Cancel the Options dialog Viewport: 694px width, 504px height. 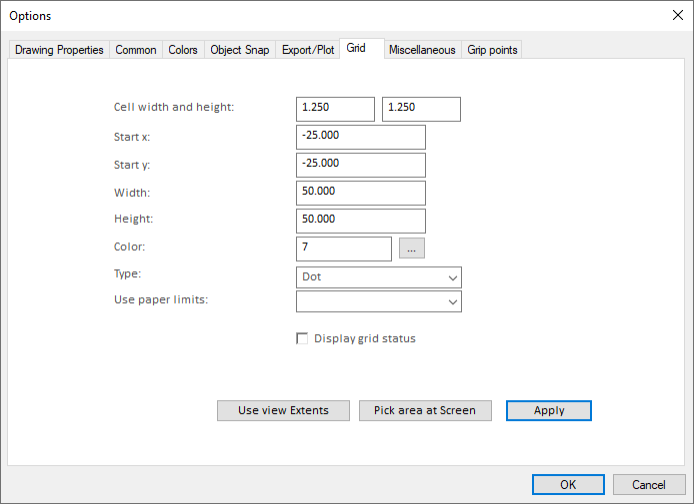[x=649, y=485]
